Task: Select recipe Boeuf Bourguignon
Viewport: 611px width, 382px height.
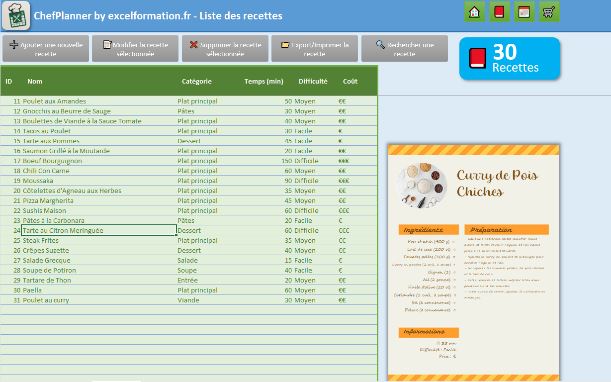Action: click(52, 161)
